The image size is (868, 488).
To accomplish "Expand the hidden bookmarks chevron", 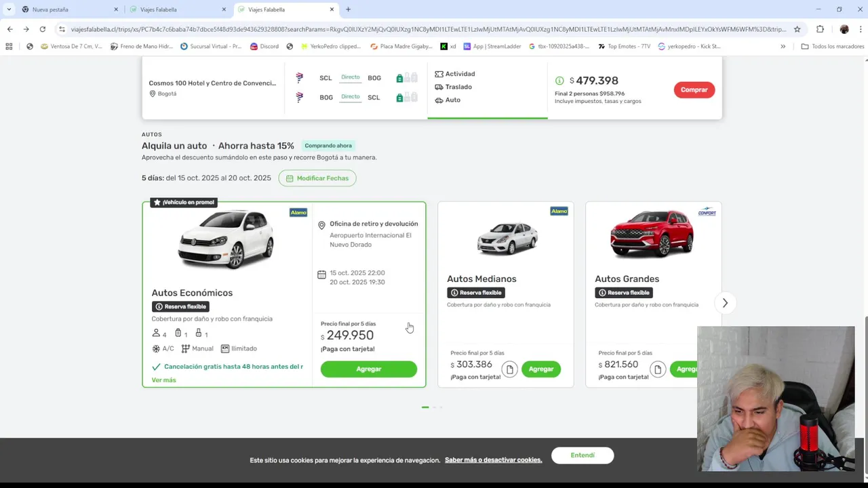I will click(x=783, y=46).
